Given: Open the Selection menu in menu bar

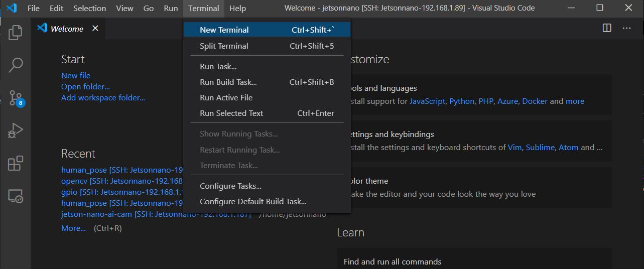Looking at the screenshot, I should [89, 8].
